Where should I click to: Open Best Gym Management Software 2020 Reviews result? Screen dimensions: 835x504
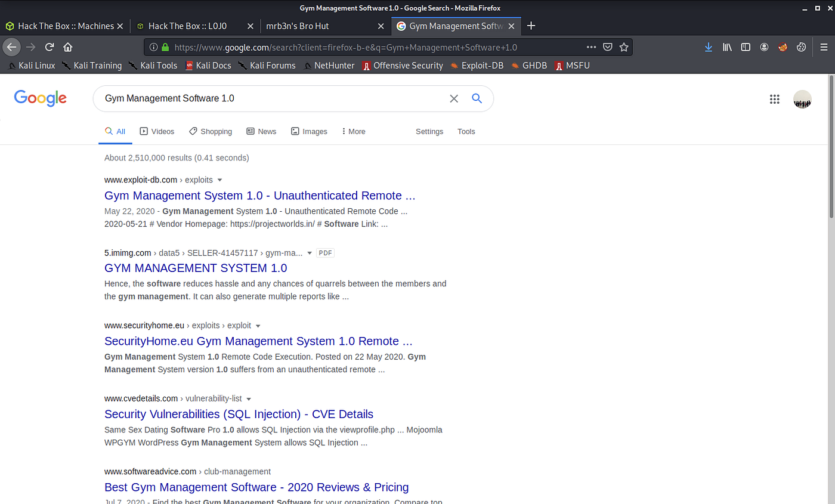coord(256,487)
